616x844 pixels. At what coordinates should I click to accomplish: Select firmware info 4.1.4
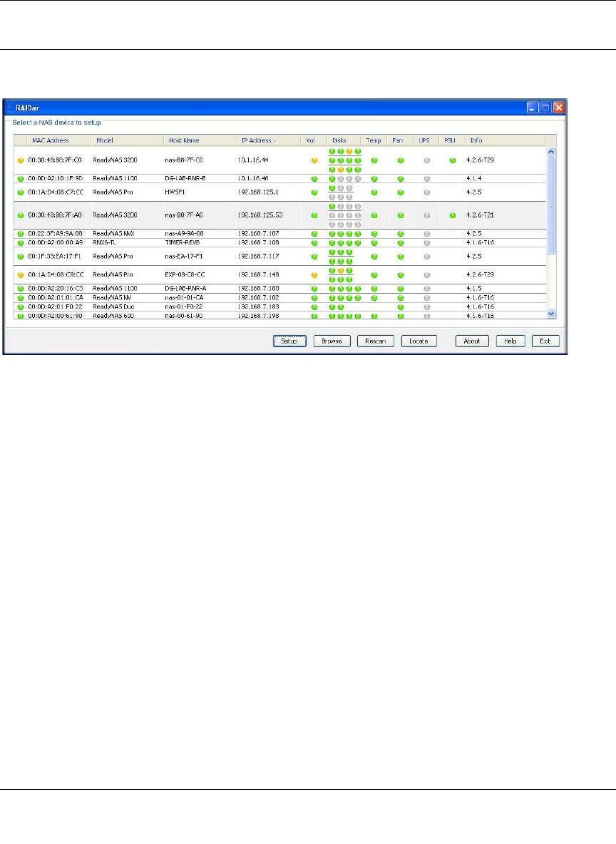coord(474,178)
